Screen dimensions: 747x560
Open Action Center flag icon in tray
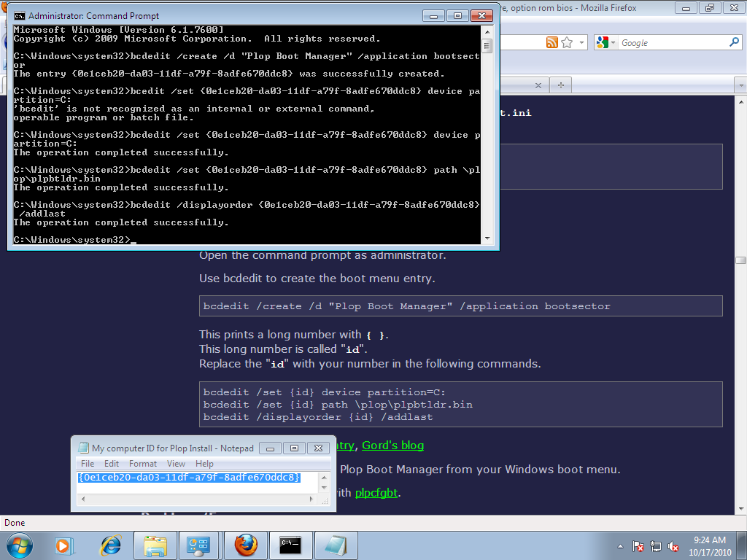638,546
